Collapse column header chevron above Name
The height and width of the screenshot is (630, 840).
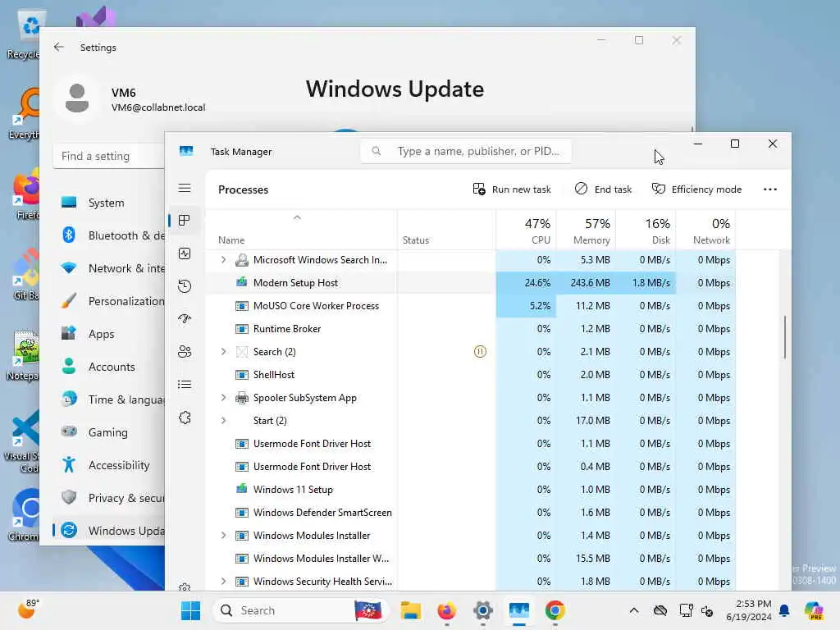[297, 217]
